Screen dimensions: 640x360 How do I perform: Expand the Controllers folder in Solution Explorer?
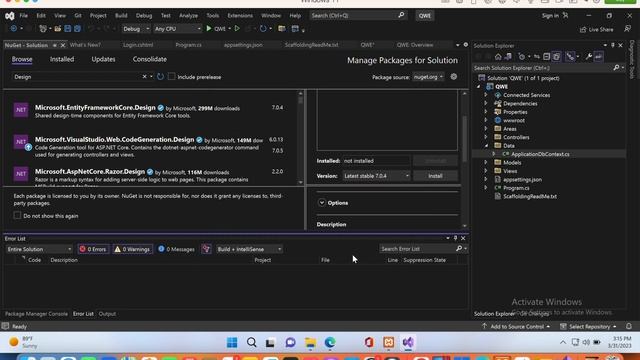click(x=486, y=137)
